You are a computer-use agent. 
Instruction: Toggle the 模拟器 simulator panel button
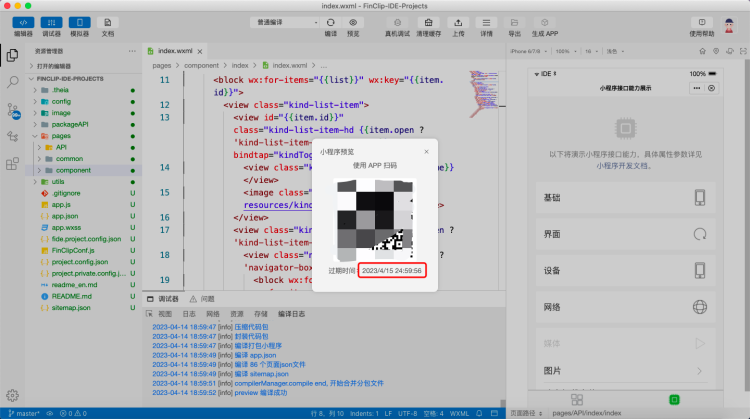pos(79,22)
